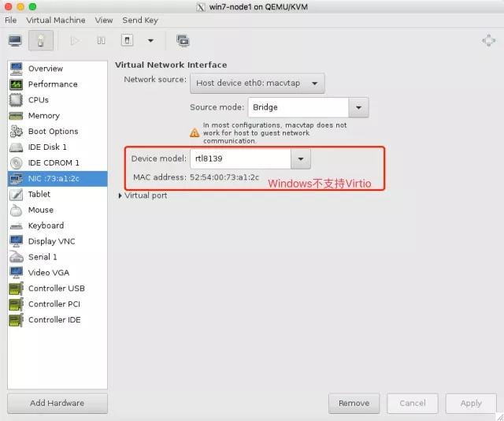This screenshot has height=421, width=504.
Task: Open the snapshots manager icon in toolbar
Action: (183, 40)
